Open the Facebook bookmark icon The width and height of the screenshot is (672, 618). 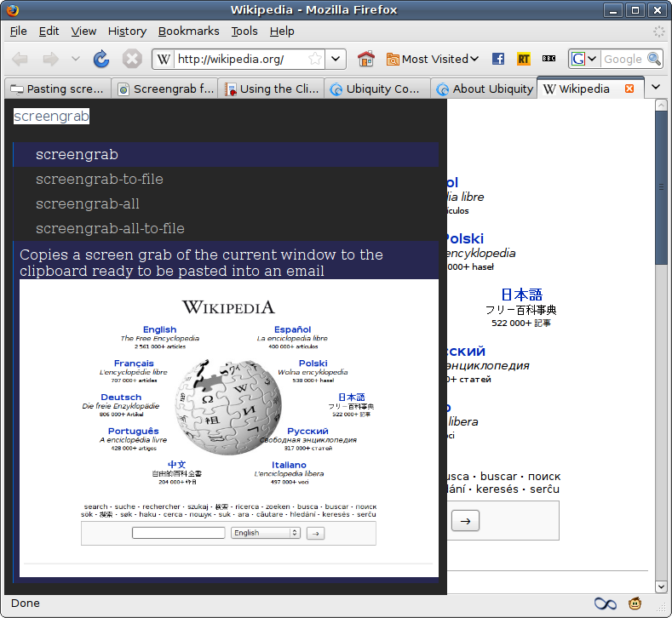[498, 59]
